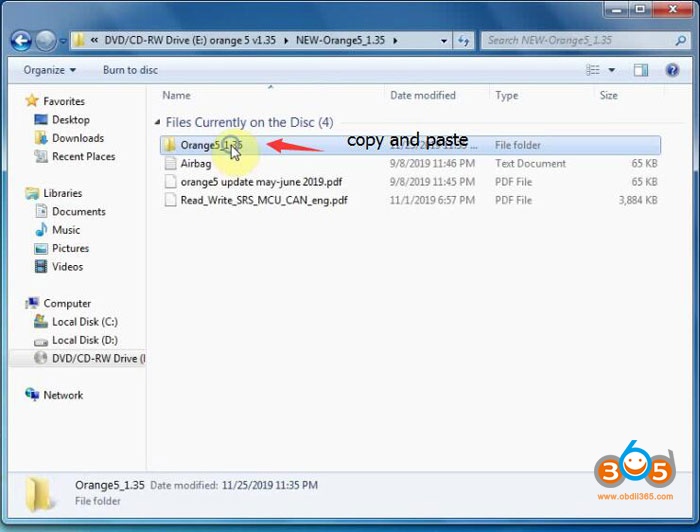The width and height of the screenshot is (700, 532).
Task: Expand arrow after NEW-Orange5_1.35 breadcrumb
Action: pos(395,41)
